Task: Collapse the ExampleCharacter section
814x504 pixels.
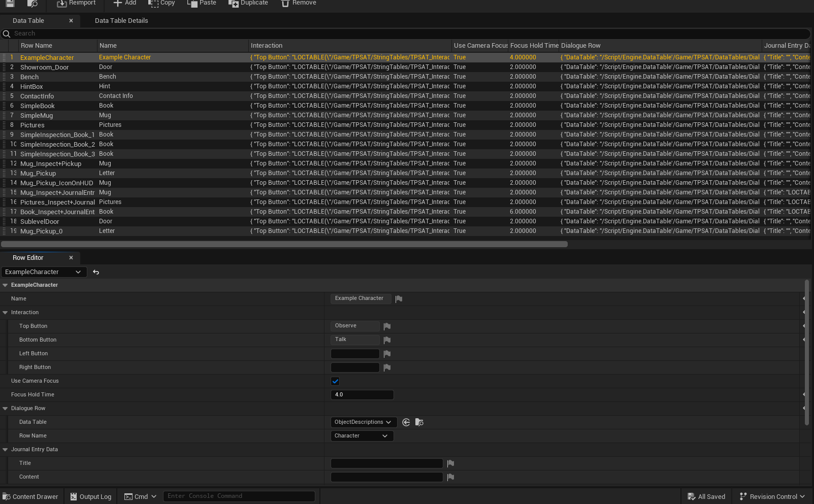Action: [x=5, y=285]
